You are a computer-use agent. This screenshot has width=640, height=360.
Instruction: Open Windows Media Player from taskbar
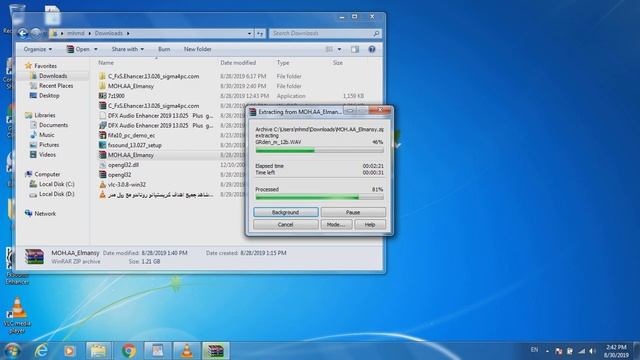point(69,351)
